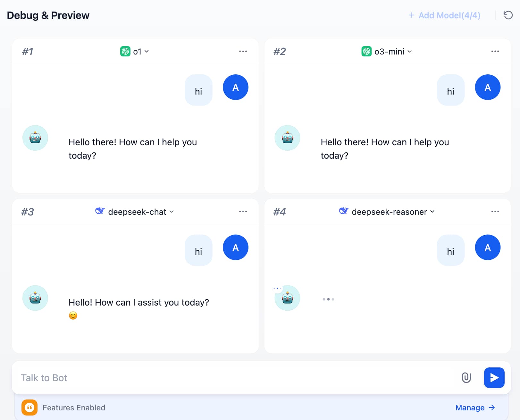
Task: Click the attachment paperclip icon
Action: point(466,378)
